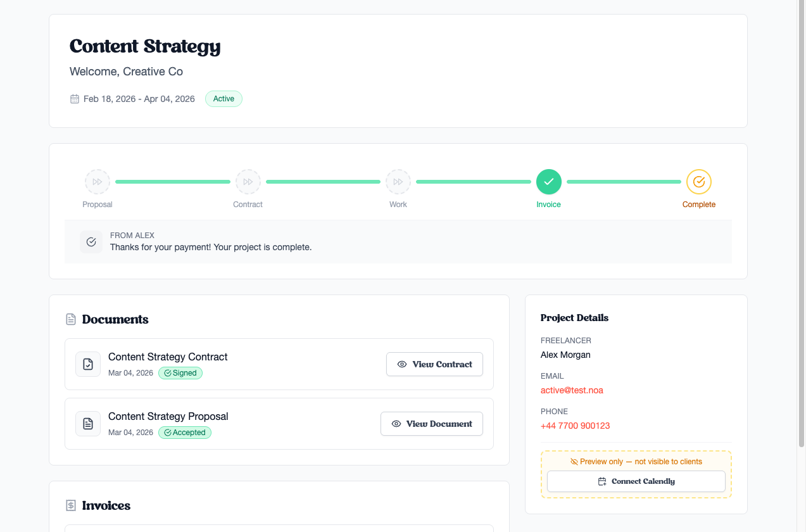Click the Content Strategy Contract file icon
This screenshot has width=806, height=532.
(88, 364)
